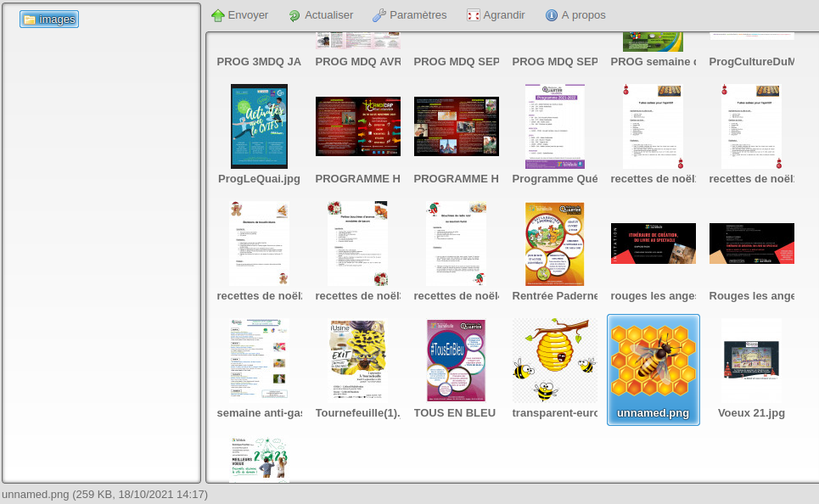Viewport: 819px width, 504px height.
Task: Select the images folder label in sidebar
Action: [57, 20]
